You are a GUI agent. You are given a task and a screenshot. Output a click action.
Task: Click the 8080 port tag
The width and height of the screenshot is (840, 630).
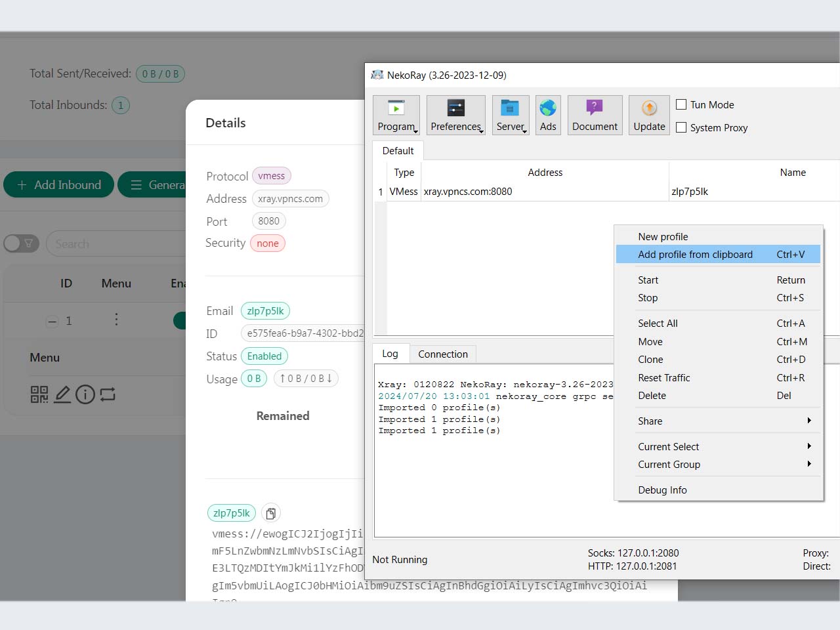(269, 221)
